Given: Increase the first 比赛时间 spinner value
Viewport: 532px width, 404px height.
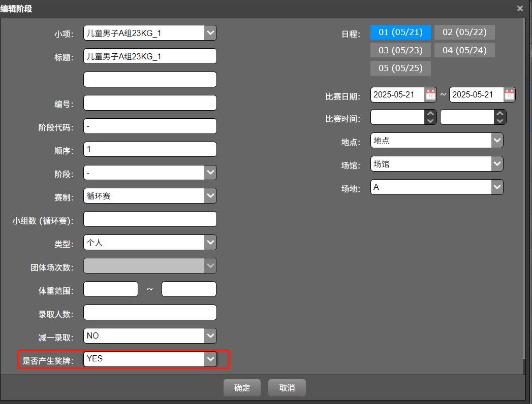Looking at the screenshot, I should [430, 114].
